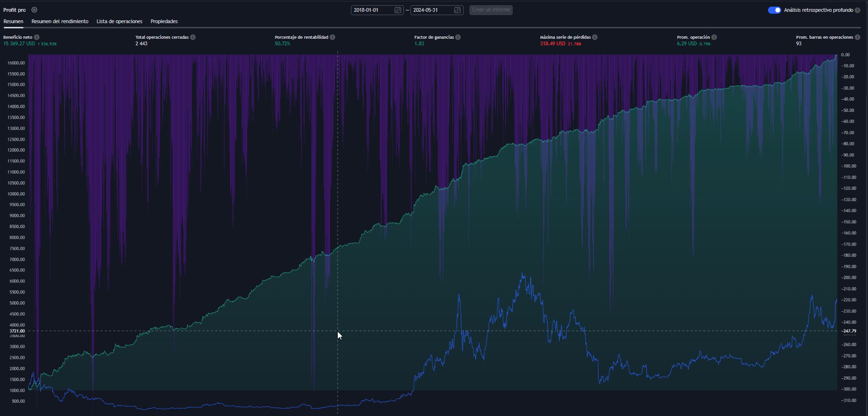Show info for Factor de ganancias
Viewport: 868px width, 416px height.
(458, 37)
